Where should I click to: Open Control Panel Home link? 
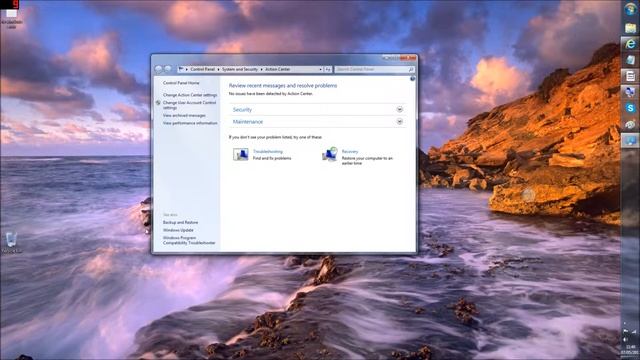pyautogui.click(x=181, y=83)
